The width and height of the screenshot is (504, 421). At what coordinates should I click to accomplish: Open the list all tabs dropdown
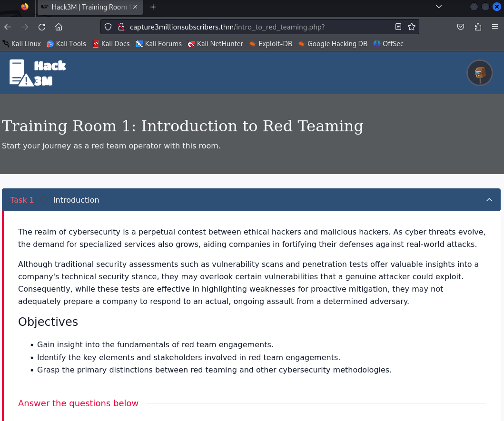coord(438,7)
